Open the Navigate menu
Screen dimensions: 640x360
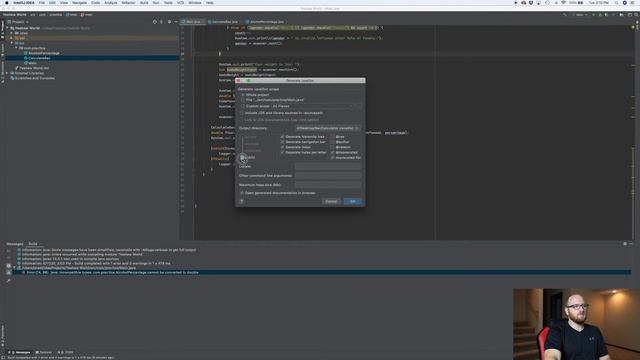[x=79, y=3]
